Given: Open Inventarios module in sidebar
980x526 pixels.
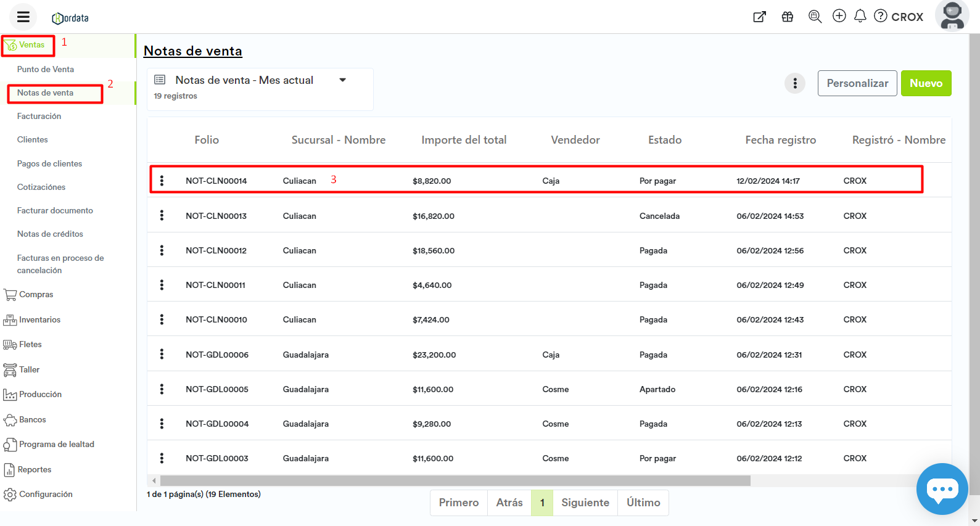Looking at the screenshot, I should click(39, 319).
